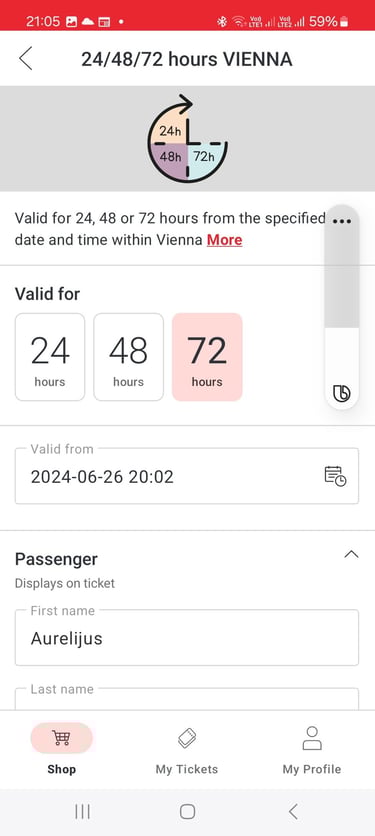Viewport: 375px width, 836px height.
Task: Tap the Last name input field
Action: click(x=187, y=699)
